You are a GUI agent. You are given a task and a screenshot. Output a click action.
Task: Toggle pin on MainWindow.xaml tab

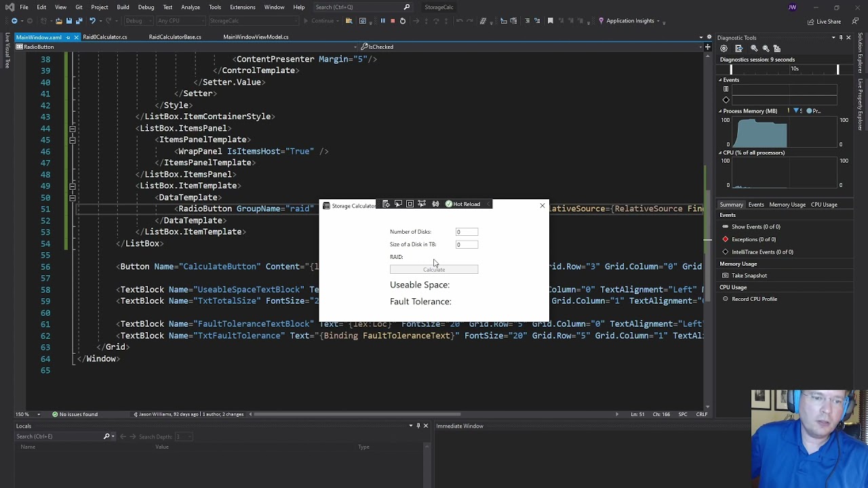point(68,37)
